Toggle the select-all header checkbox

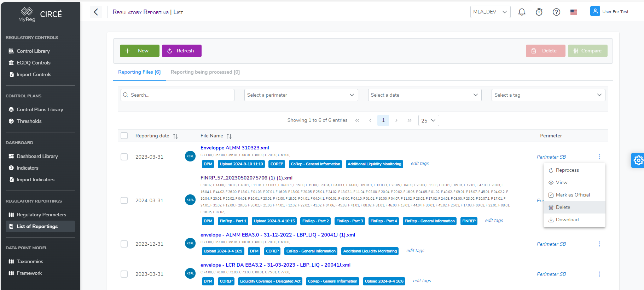[x=124, y=136]
